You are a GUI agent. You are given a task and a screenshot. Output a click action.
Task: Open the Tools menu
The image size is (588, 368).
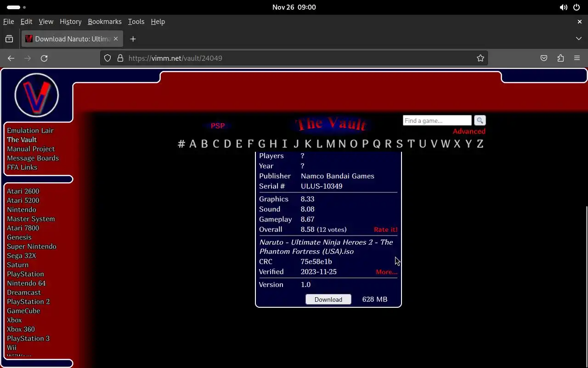pos(136,22)
